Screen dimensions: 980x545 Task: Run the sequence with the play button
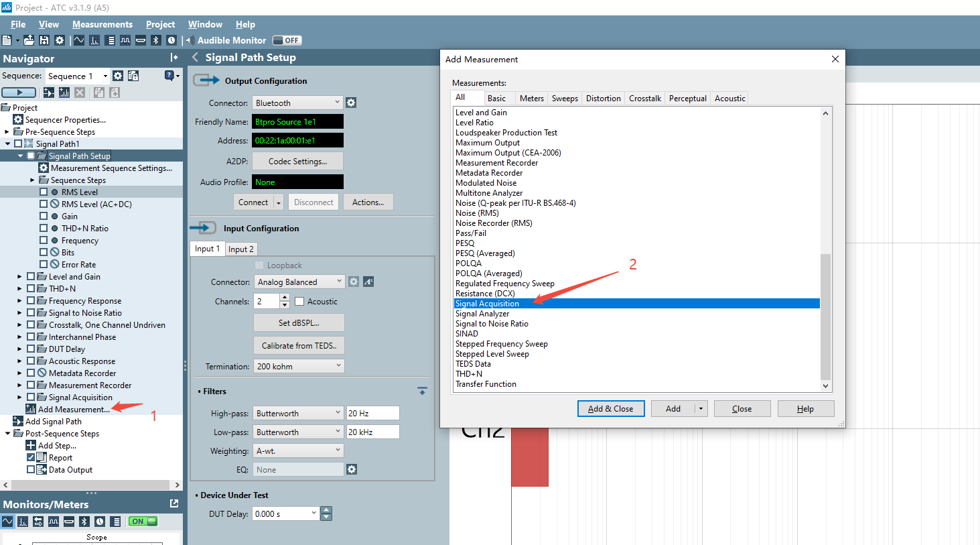pos(19,93)
